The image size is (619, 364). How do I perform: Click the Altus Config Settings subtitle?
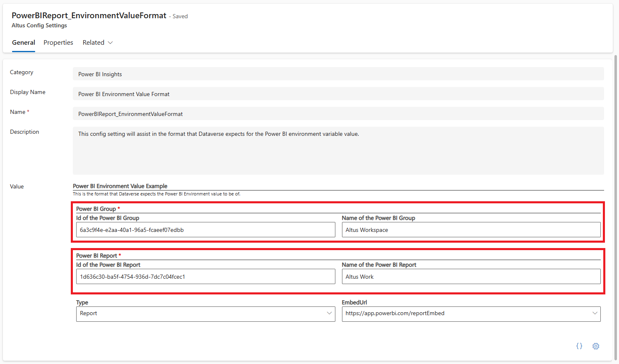(39, 25)
